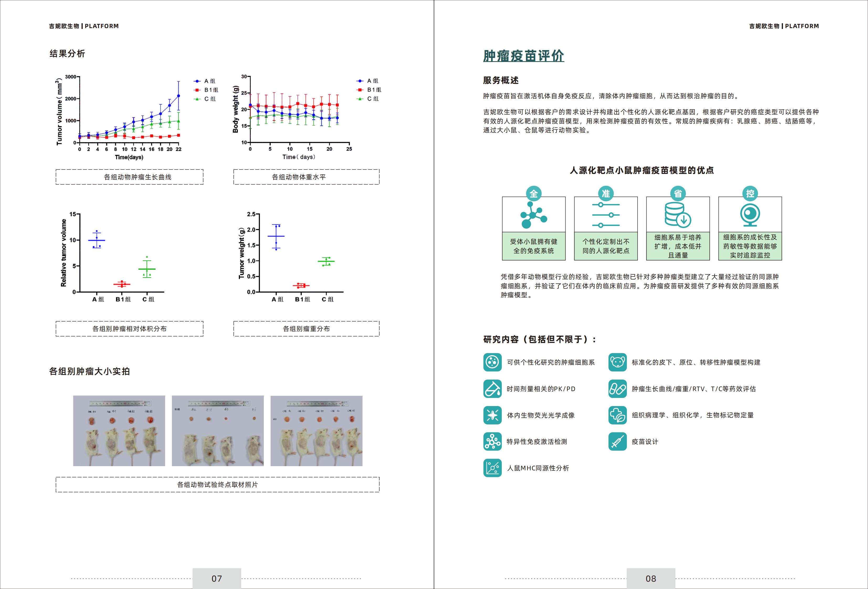The width and height of the screenshot is (868, 589).
Task: Click the dropper icon next to PK/PD
Action: pyautogui.click(x=492, y=389)
